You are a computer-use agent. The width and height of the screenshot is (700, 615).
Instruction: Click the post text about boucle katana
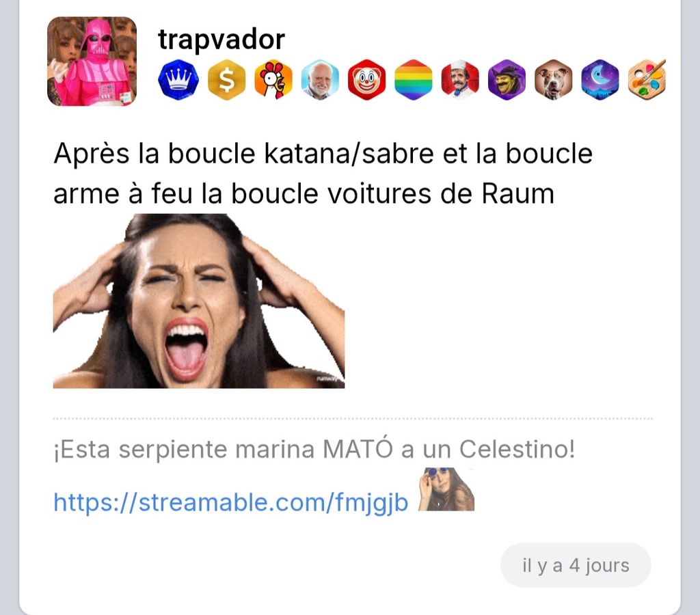coord(323,173)
